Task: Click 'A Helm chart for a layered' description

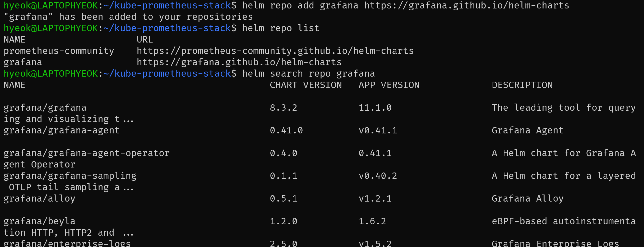Action: click(x=564, y=176)
